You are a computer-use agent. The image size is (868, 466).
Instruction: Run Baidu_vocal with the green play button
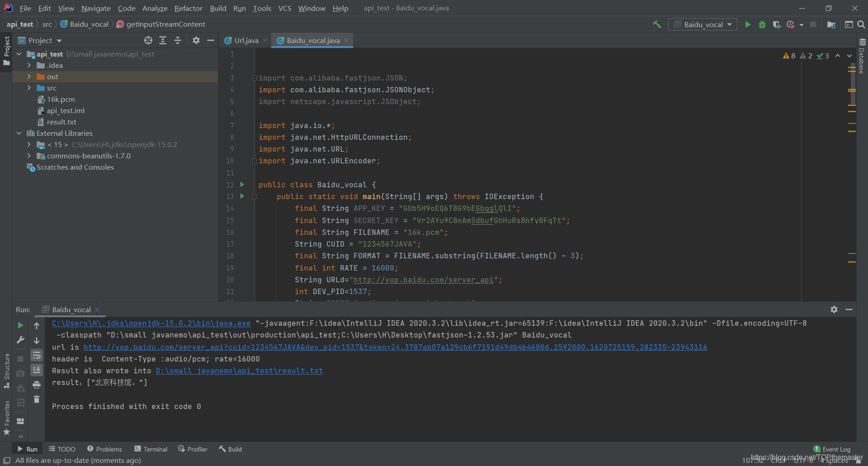tap(748, 24)
